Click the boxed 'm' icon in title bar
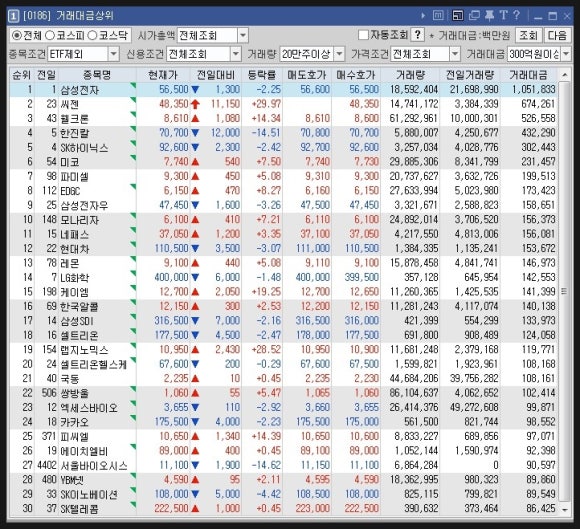This screenshot has width=580, height=529. (438, 16)
